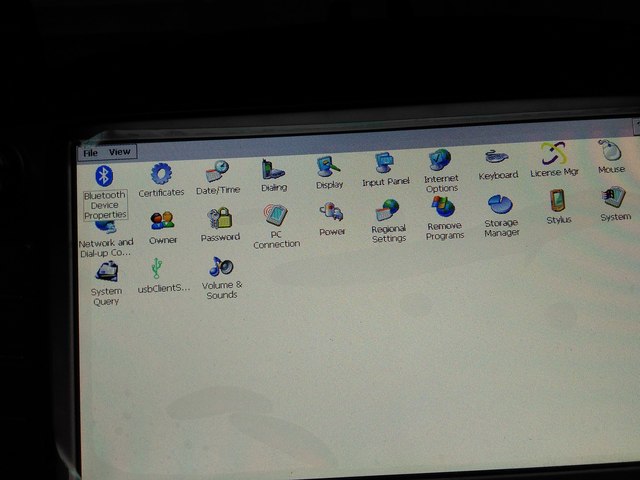Click the 'Volume & Sounds' label text
The height and width of the screenshot is (480, 640).
tap(222, 290)
